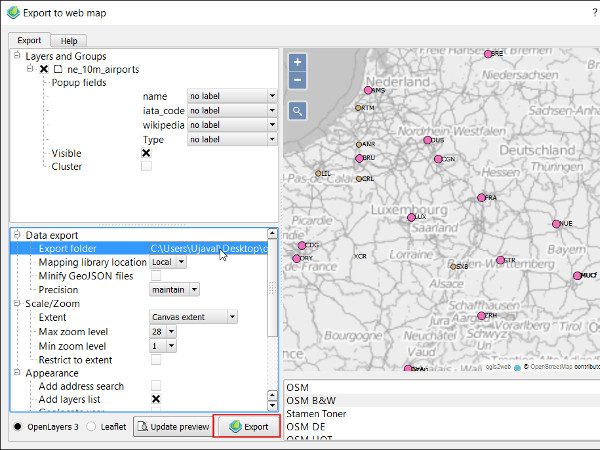Screen dimensions: 600x450
Task: Switch to the Export tab
Action: pyautogui.click(x=29, y=40)
